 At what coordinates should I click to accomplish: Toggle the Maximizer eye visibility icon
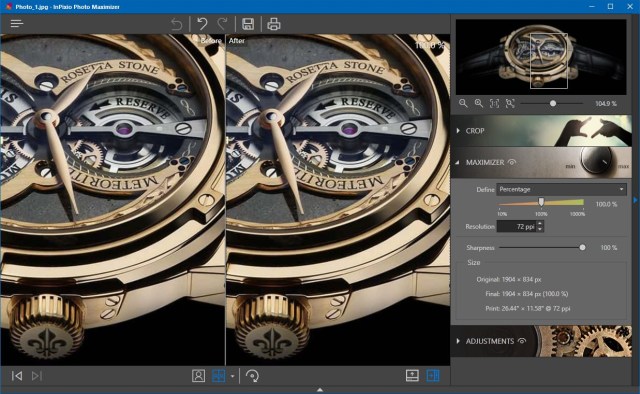511,162
